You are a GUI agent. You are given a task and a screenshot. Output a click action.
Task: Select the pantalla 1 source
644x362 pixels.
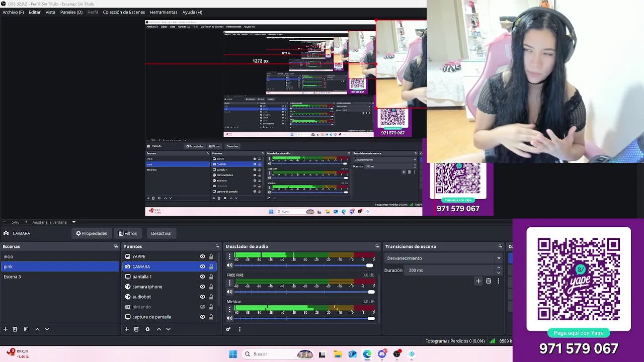(x=170, y=277)
